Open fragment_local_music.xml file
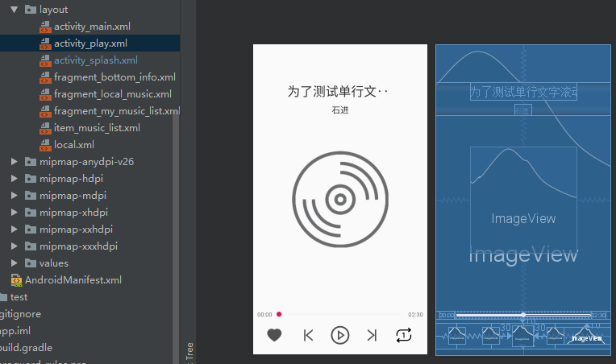The width and height of the screenshot is (616, 364). tap(112, 93)
